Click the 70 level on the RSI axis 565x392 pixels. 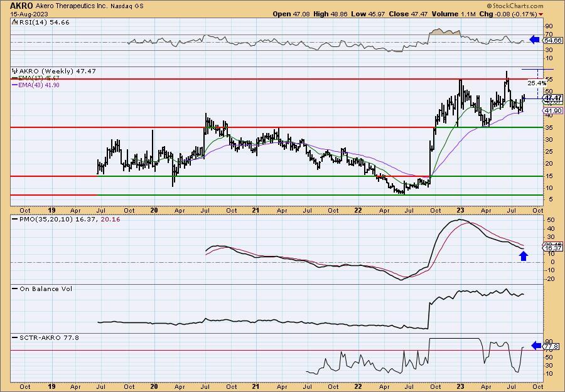pyautogui.click(x=549, y=35)
